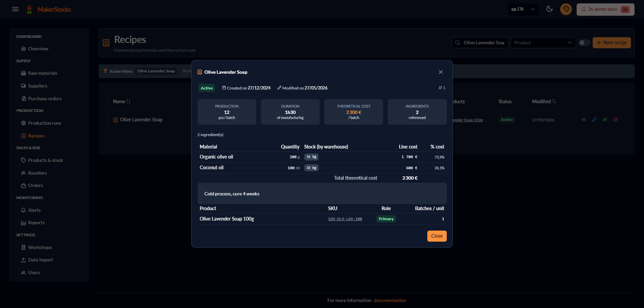Go to Production runs

45,123
